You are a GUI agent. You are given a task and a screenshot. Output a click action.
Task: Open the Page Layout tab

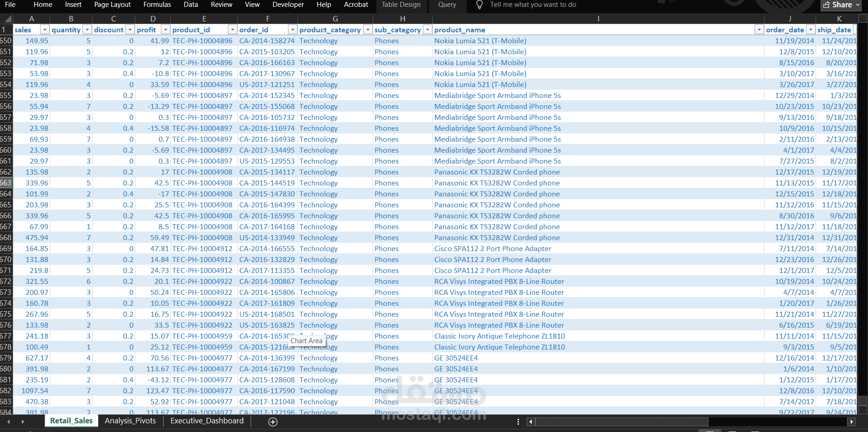(112, 5)
